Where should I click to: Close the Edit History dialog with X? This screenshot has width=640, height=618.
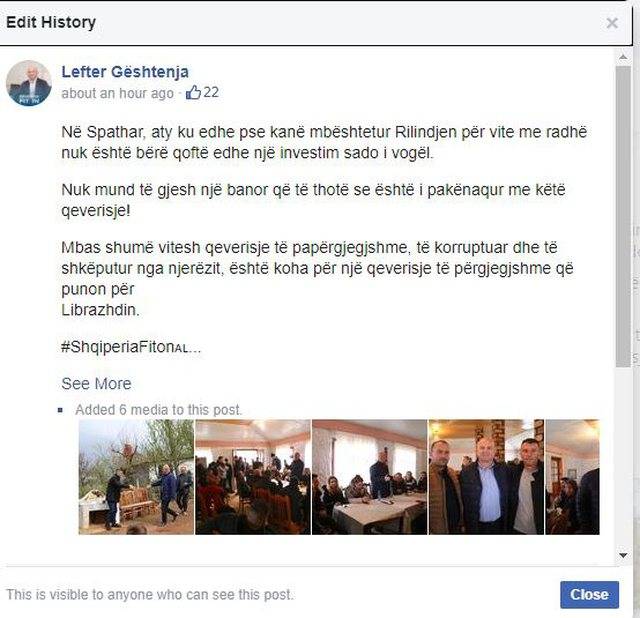612,23
